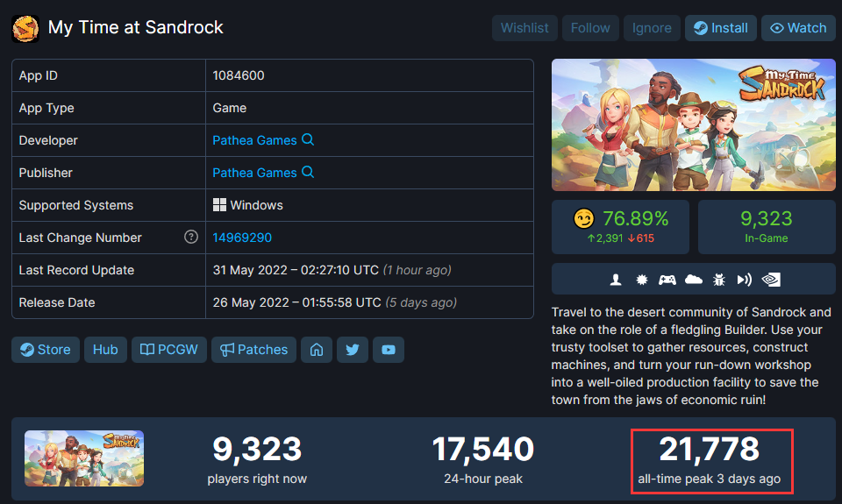The width and height of the screenshot is (842, 504).
Task: Click the Steam Cloud icon
Action: (x=693, y=279)
